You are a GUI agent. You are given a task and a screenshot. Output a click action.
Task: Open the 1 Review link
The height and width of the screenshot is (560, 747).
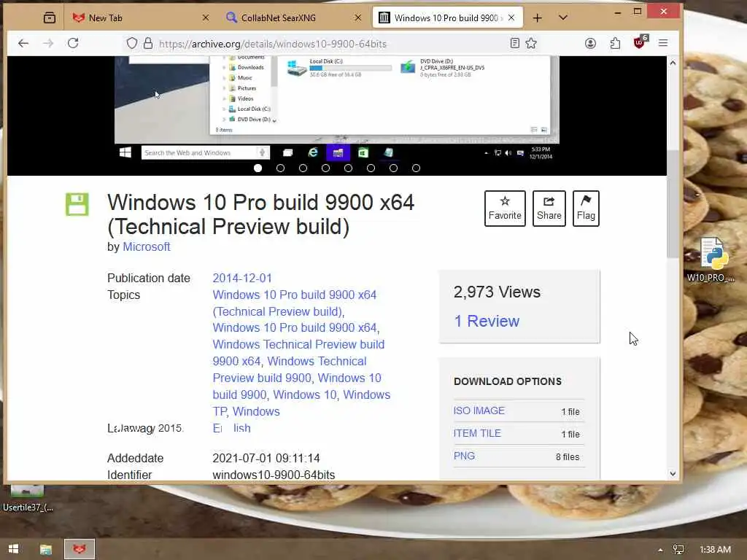coord(487,322)
